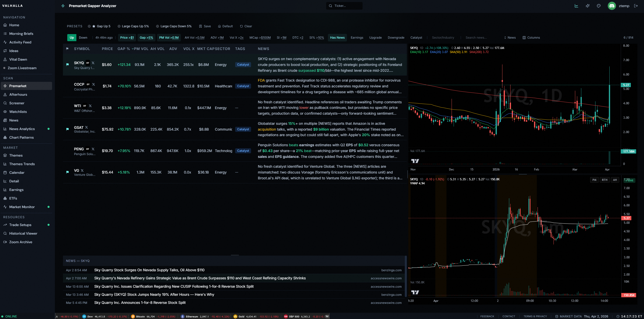Click the Discord account avatar
The image size is (644, 319).
pyautogui.click(x=612, y=6)
